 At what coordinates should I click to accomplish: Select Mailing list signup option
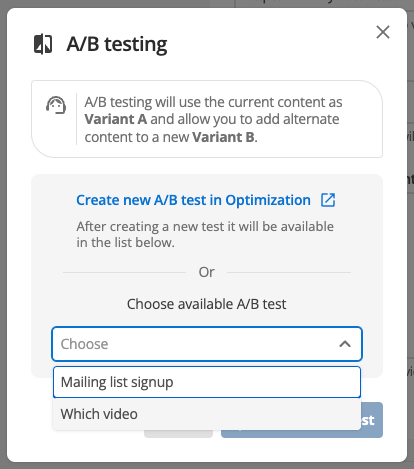coord(207,382)
